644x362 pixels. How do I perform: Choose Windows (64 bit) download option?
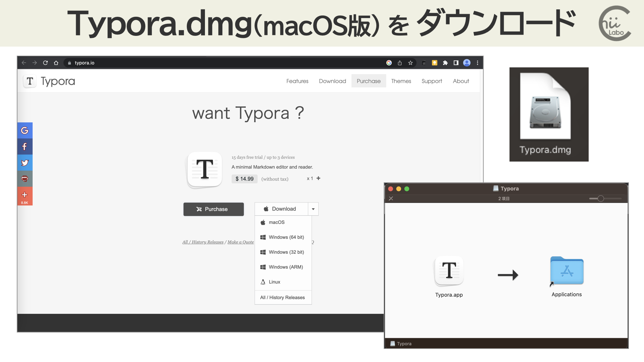coord(286,237)
